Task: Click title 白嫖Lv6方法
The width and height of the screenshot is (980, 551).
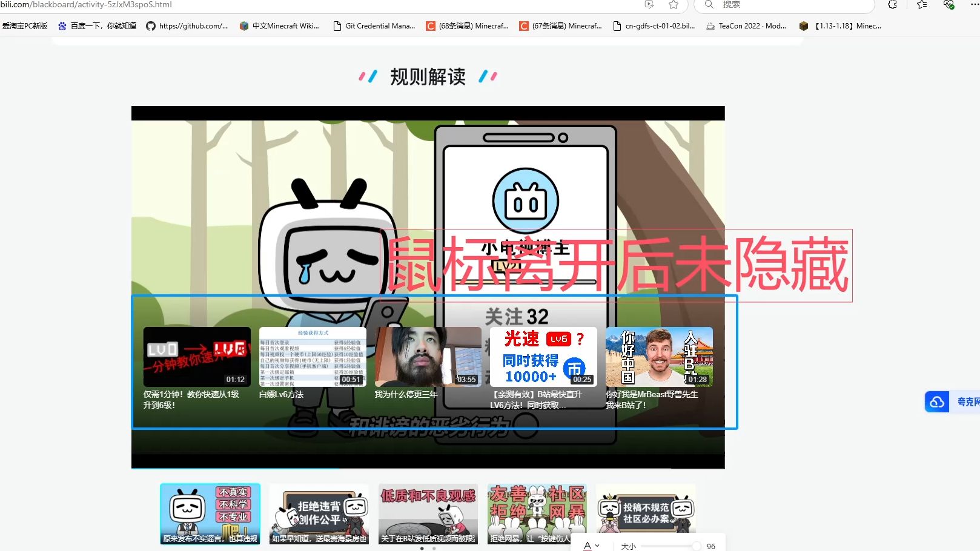Action: coord(281,394)
